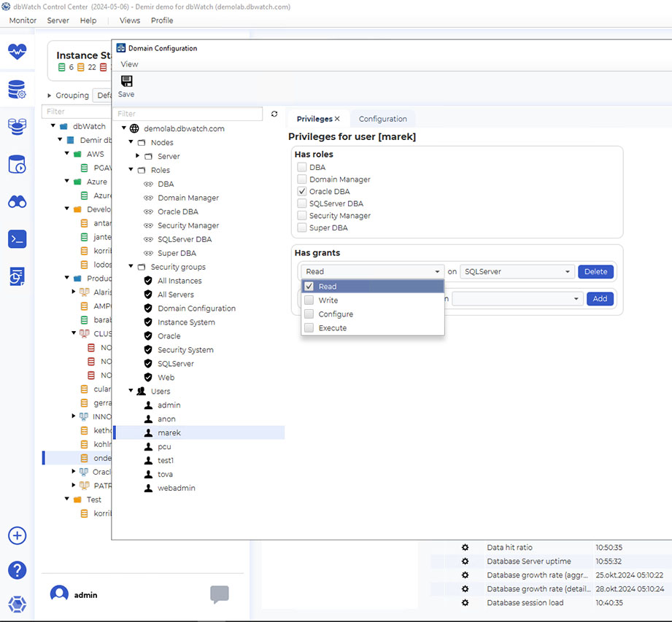672x622 pixels.
Task: Uncheck the Oracle DBA role checkbox
Action: [302, 191]
